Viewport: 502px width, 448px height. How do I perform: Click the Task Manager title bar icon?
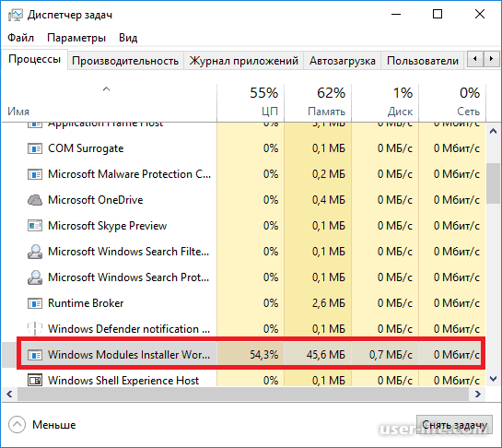click(15, 15)
